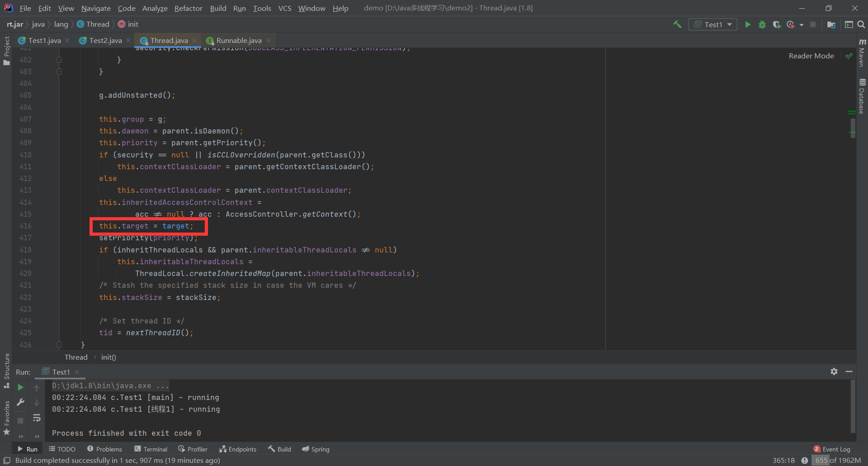Expand dropdown arrow next to profiler icon
868x466 pixels.
pyautogui.click(x=802, y=25)
